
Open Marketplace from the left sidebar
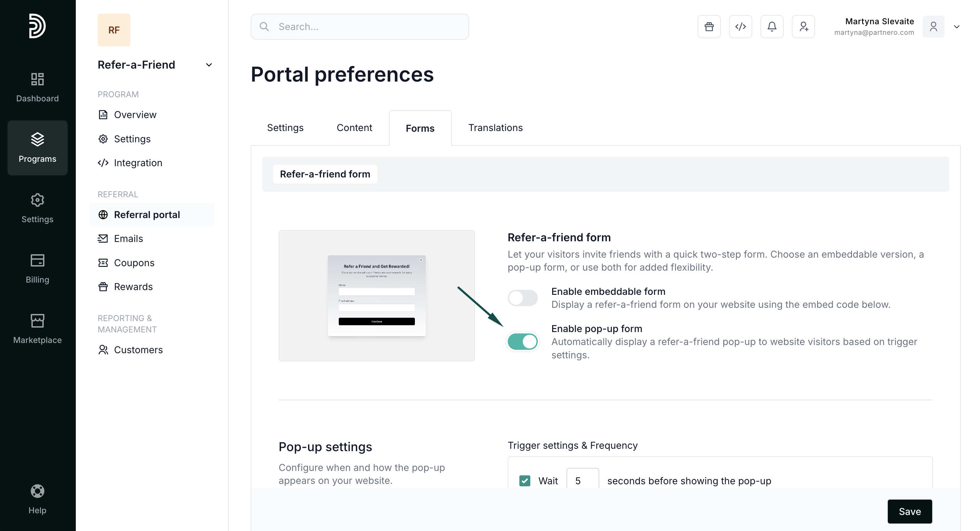(37, 329)
